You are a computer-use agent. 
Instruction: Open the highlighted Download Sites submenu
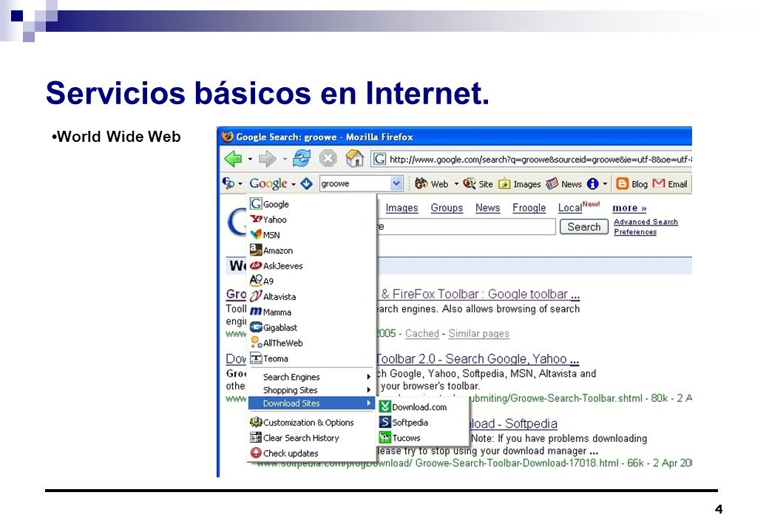[x=312, y=403]
